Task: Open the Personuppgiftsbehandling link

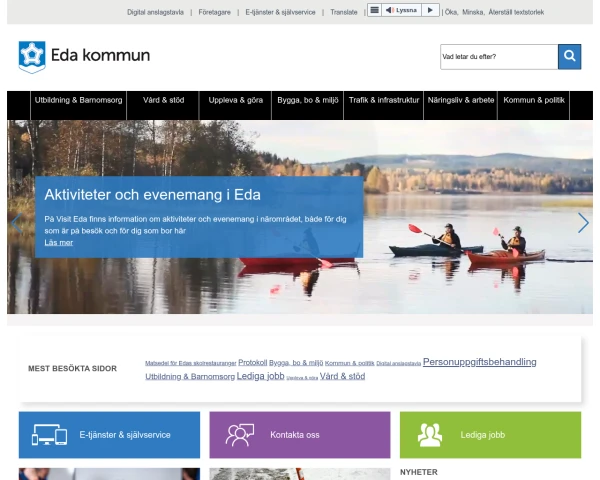Action: [479, 362]
